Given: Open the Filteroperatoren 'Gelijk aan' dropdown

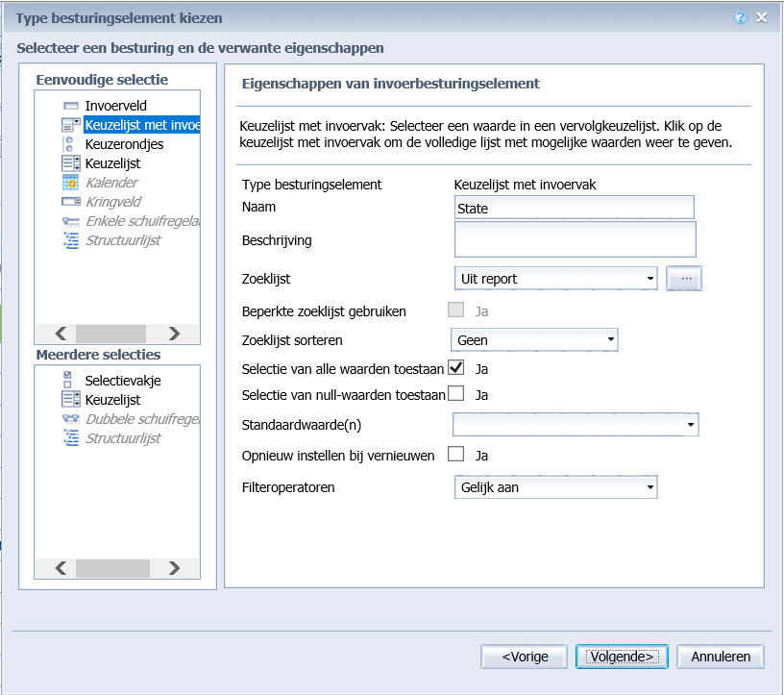Looking at the screenshot, I should [650, 487].
